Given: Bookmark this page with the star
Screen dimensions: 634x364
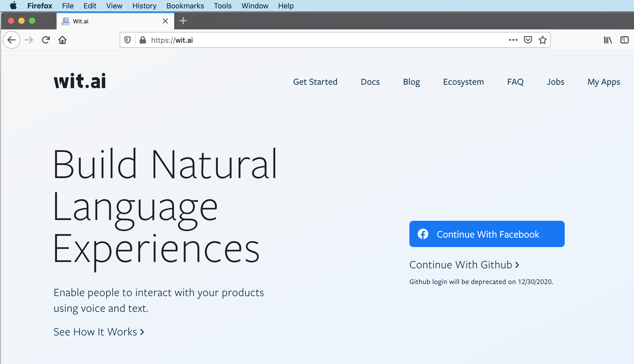Looking at the screenshot, I should pos(542,40).
